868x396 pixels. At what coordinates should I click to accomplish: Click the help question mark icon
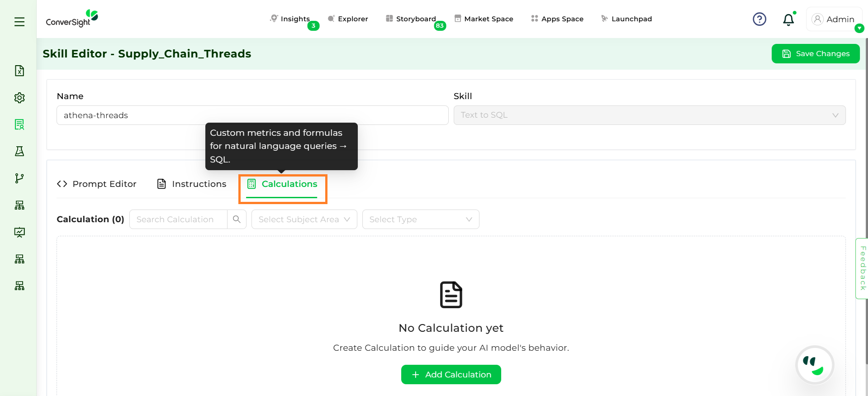tap(759, 19)
